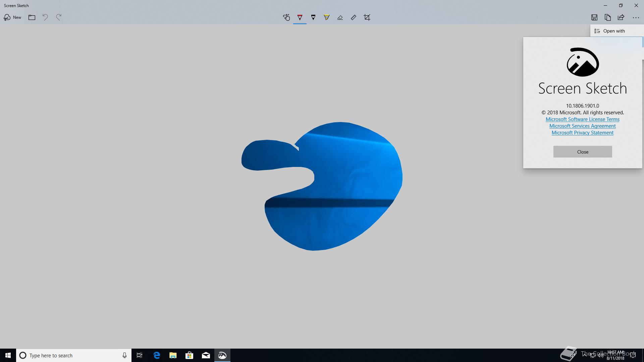Redo the last action

59,17
